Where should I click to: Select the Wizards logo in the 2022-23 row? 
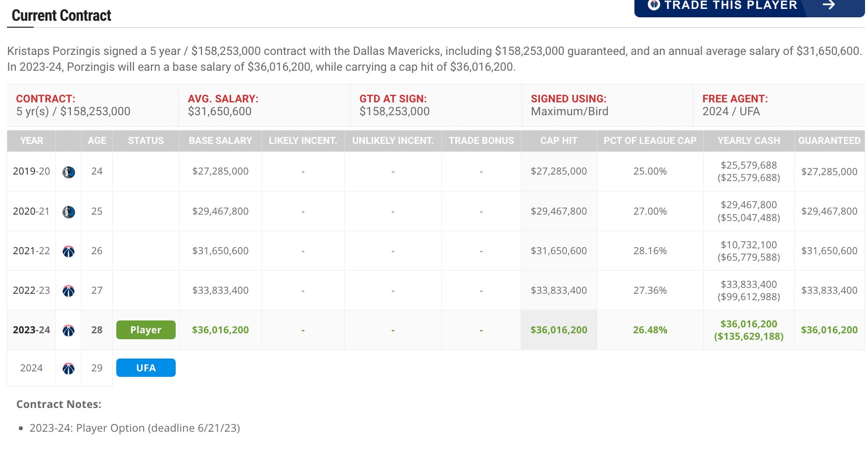[69, 291]
